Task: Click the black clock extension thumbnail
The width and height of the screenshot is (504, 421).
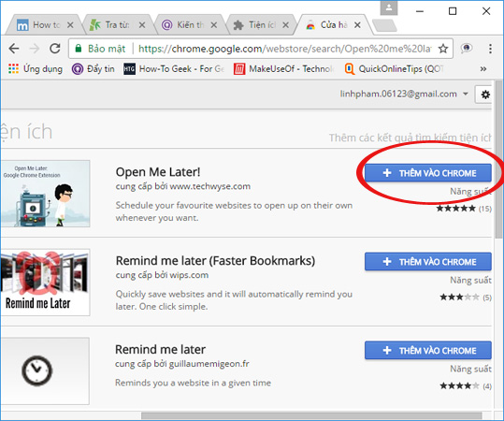Action: click(45, 370)
